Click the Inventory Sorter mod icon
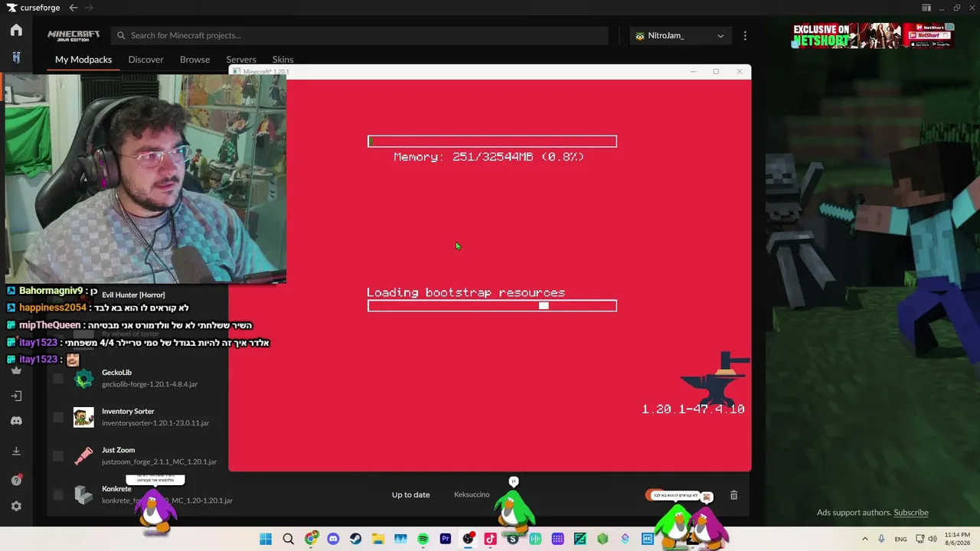The image size is (980, 551). (83, 417)
